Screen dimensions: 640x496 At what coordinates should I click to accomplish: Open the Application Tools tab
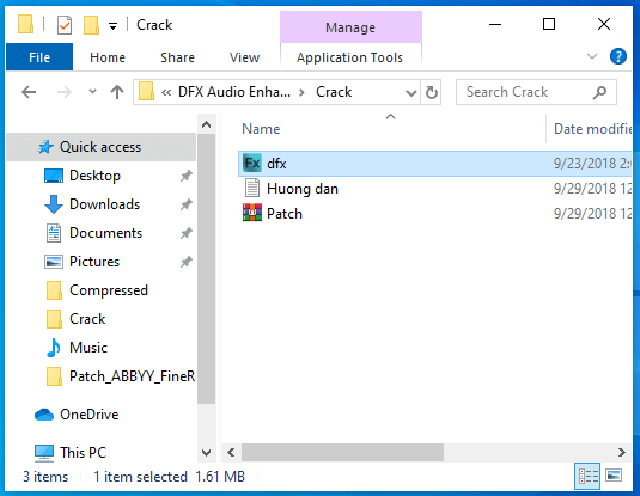coord(350,57)
